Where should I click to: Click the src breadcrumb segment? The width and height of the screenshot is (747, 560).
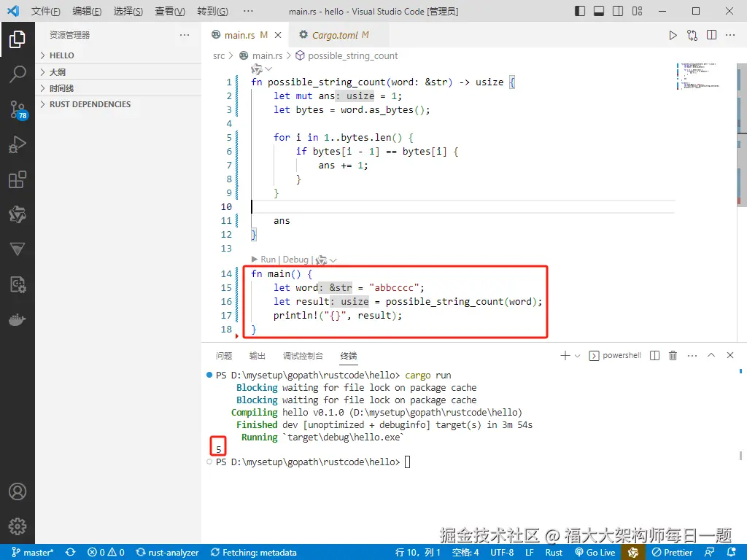pyautogui.click(x=219, y=55)
